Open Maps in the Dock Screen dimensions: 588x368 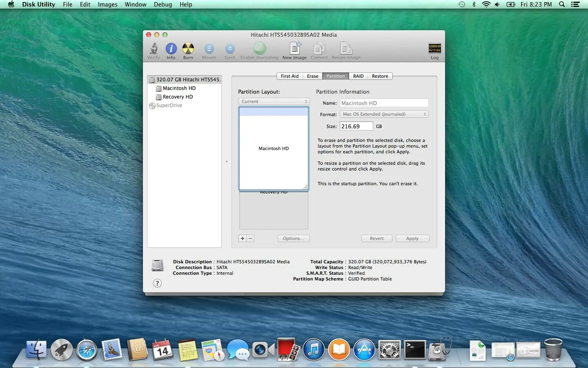(213, 350)
